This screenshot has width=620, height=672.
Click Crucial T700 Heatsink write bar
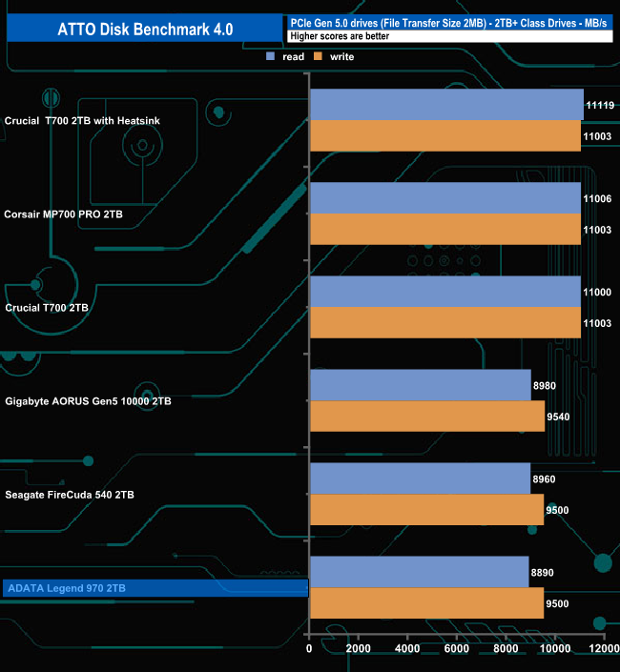point(445,136)
